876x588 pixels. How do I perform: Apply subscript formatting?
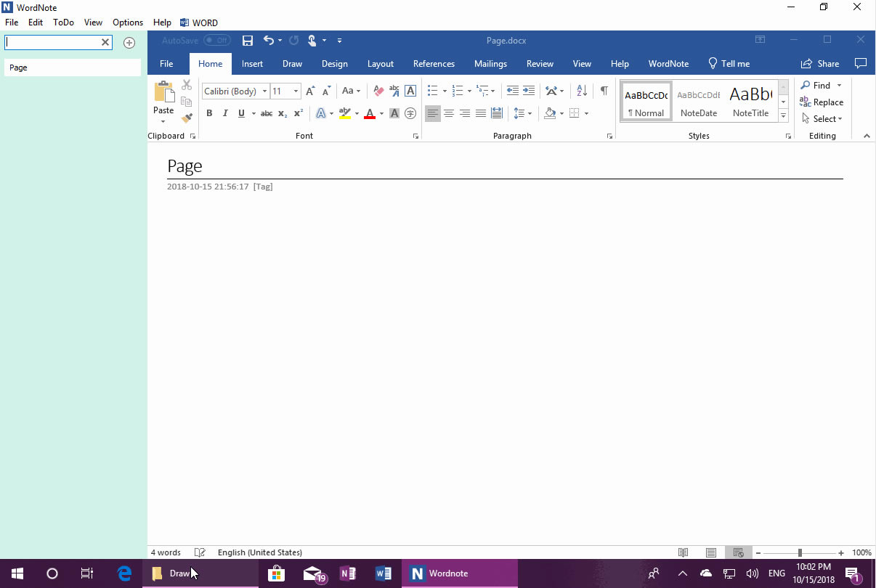(x=281, y=113)
